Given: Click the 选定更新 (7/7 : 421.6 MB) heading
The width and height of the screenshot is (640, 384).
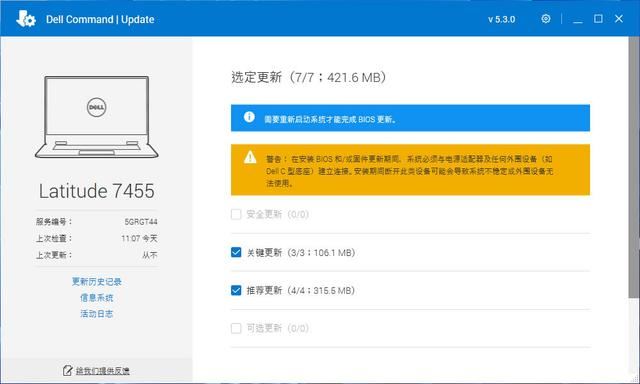Looking at the screenshot, I should click(309, 77).
